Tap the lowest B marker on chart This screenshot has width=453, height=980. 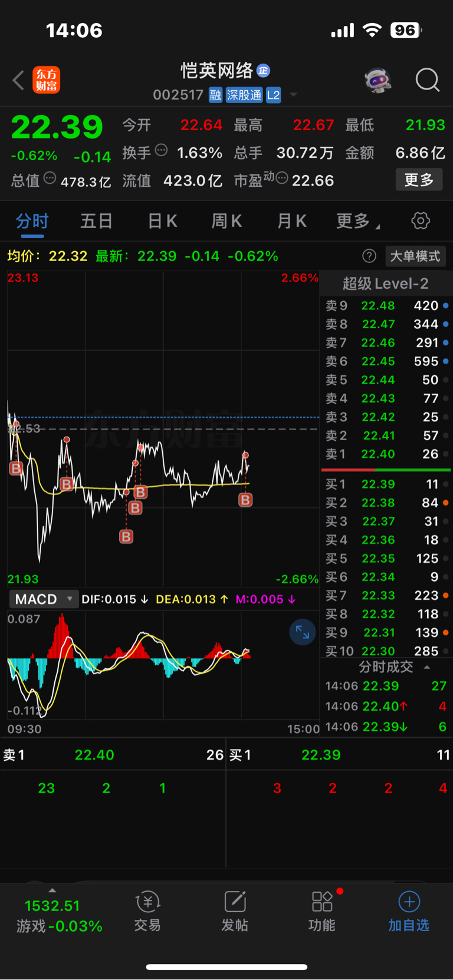[126, 536]
